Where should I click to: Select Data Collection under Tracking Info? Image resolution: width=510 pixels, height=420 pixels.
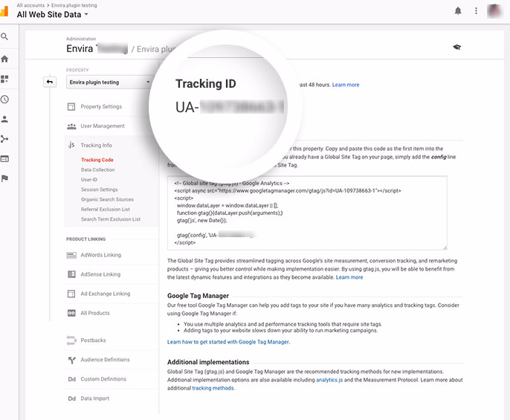[x=98, y=170]
